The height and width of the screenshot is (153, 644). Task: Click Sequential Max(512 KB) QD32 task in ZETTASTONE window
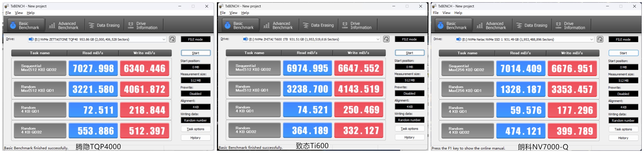(40, 68)
